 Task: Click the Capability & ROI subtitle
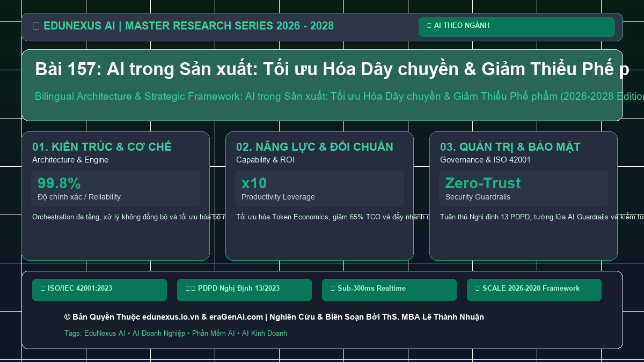click(x=265, y=160)
